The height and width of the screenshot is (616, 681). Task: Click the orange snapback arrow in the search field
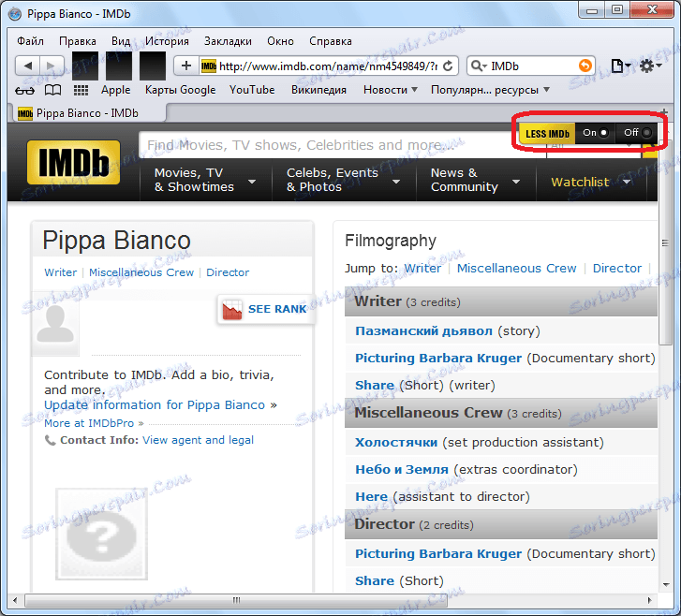[x=585, y=66]
